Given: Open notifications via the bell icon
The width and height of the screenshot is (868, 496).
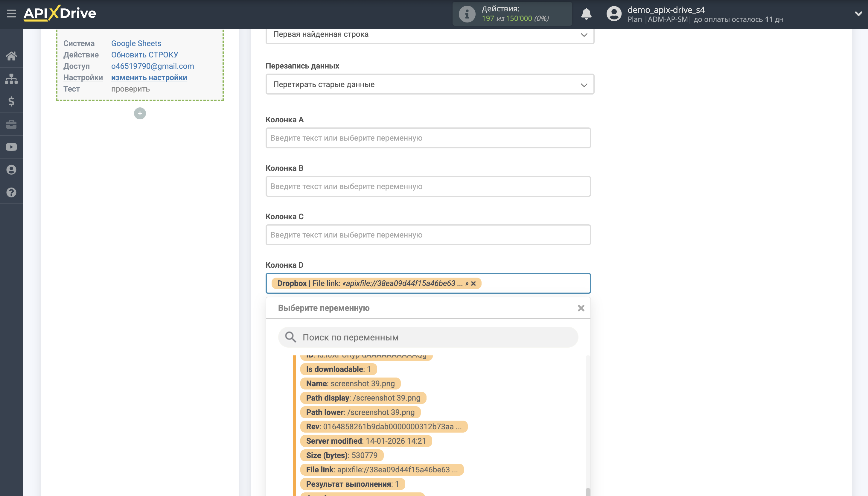Looking at the screenshot, I should click(x=586, y=14).
